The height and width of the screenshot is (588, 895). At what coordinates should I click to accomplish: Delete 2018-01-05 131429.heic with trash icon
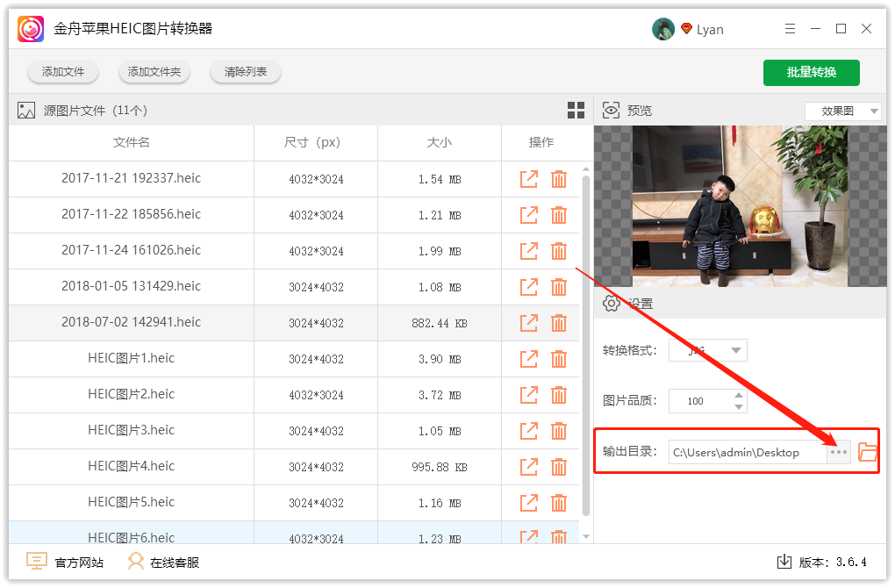[x=559, y=287]
